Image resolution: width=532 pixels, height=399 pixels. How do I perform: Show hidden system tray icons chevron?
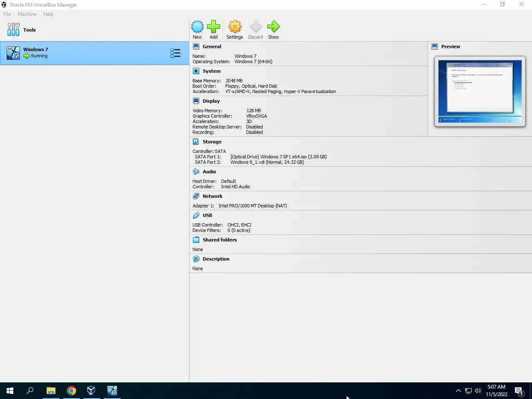(458, 391)
